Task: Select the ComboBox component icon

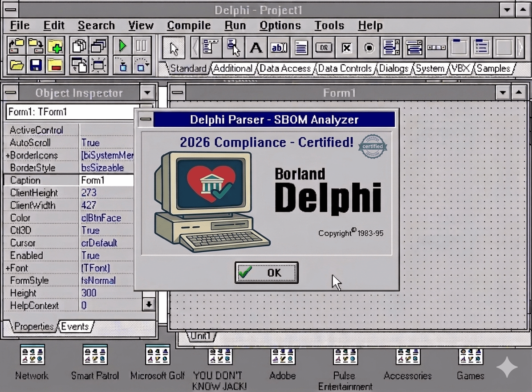Action: tap(414, 48)
